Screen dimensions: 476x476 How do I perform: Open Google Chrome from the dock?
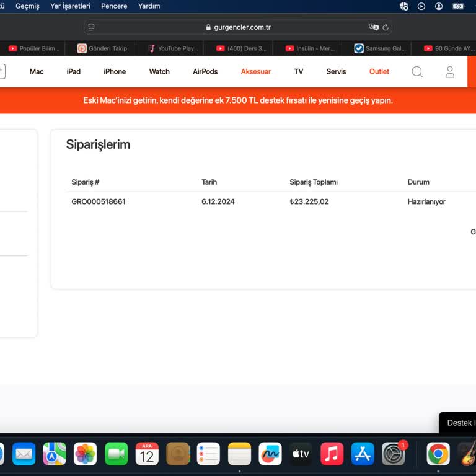click(x=438, y=454)
